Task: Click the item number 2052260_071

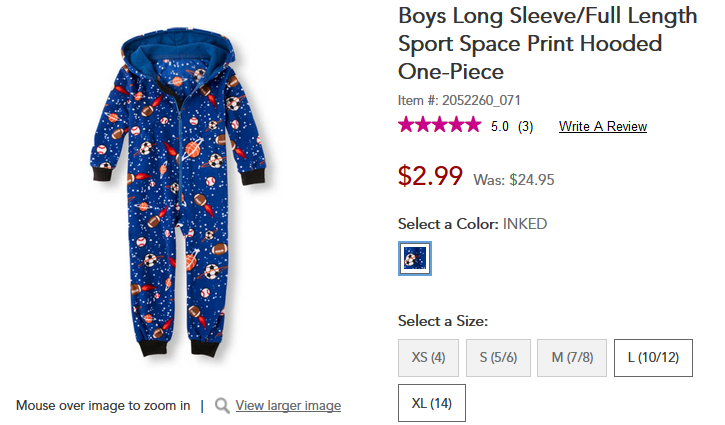Action: point(481,100)
